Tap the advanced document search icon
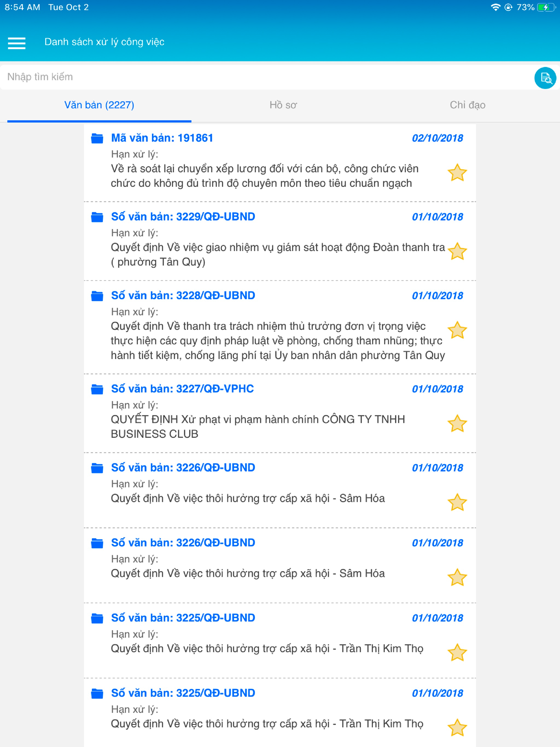 tap(545, 78)
